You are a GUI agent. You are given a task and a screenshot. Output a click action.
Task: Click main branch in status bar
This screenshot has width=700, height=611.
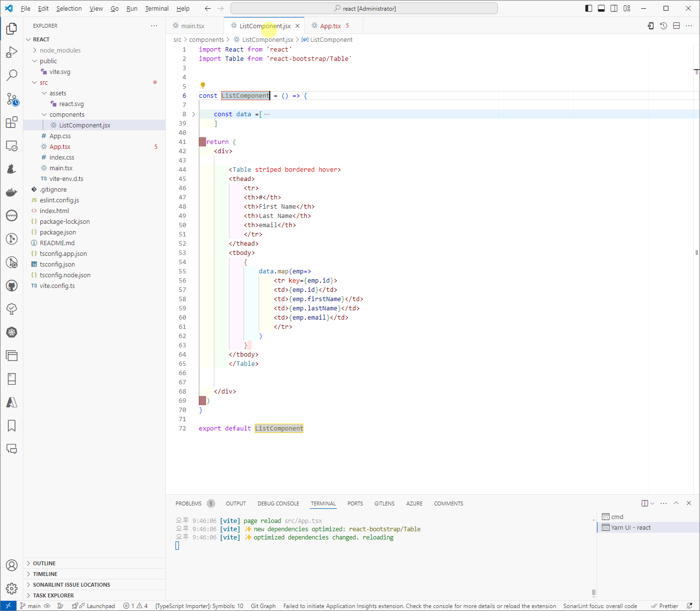(30, 606)
